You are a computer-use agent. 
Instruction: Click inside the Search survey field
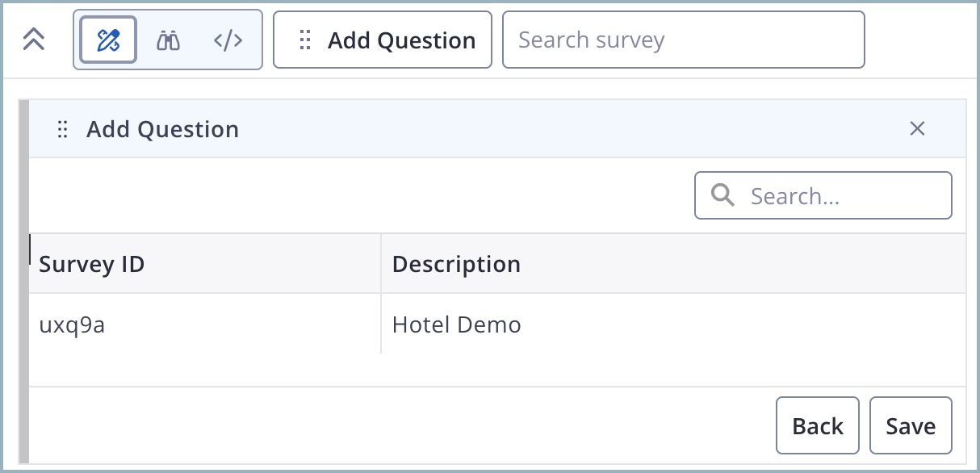(x=683, y=40)
